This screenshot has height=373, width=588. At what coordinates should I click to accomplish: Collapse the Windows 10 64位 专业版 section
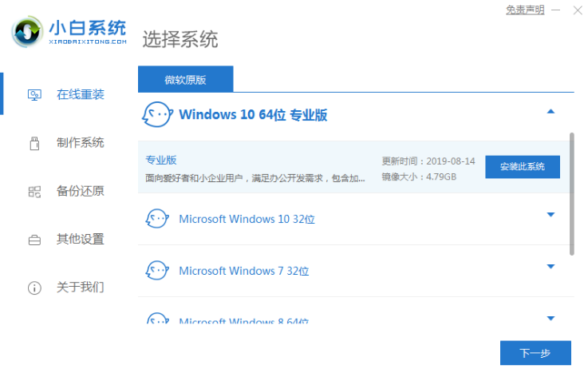click(x=551, y=112)
